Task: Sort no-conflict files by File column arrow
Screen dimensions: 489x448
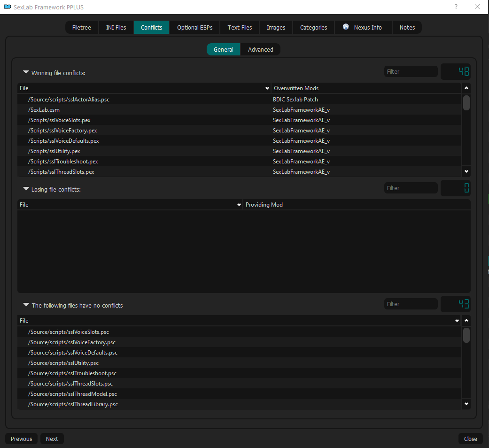Action: [x=457, y=321]
